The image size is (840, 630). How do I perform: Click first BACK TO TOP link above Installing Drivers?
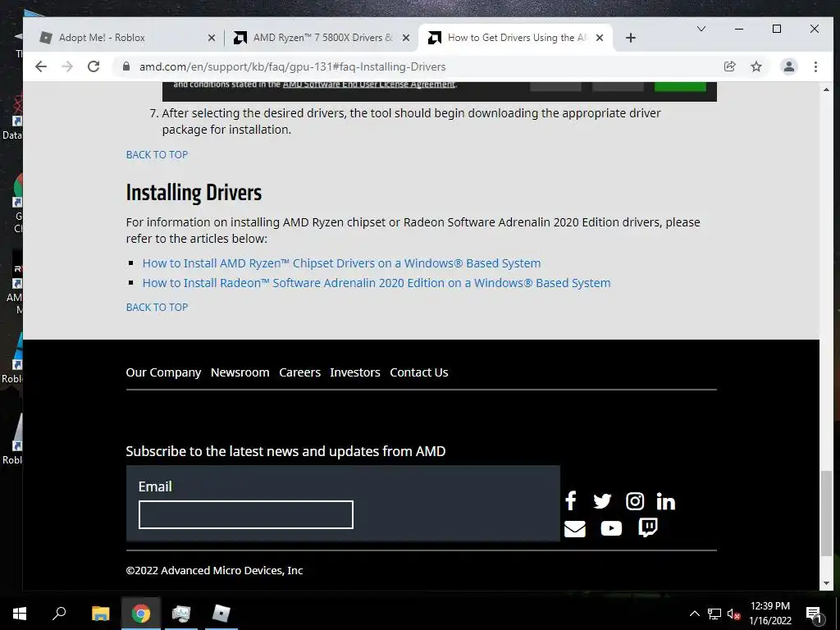[157, 155]
